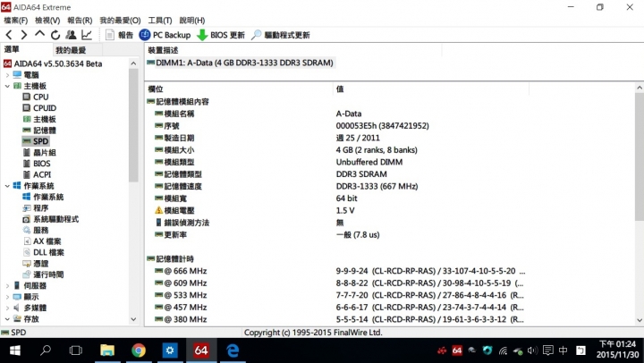Image resolution: width=644 pixels, height=363 pixels.
Task: Collapse the 存放 tree node
Action: [x=7, y=318]
